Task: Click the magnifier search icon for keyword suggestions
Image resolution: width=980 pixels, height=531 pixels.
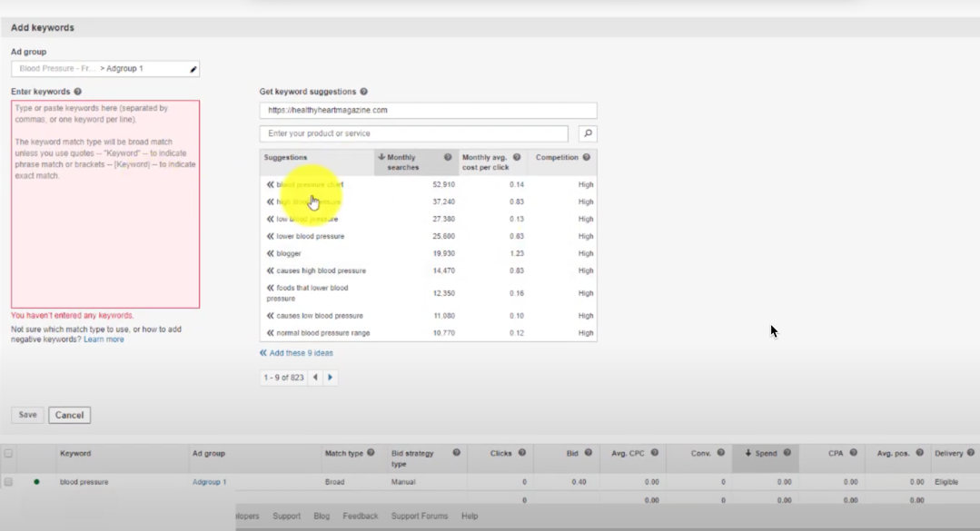Action: [x=588, y=133]
